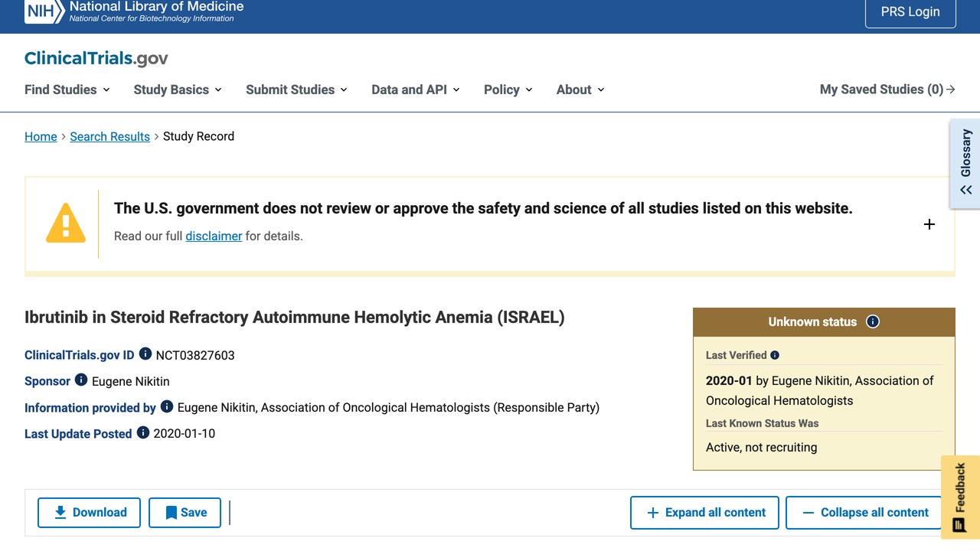Screen dimensions: 980x551
Task: Click info icon beside Sponsor label
Action: coord(81,380)
